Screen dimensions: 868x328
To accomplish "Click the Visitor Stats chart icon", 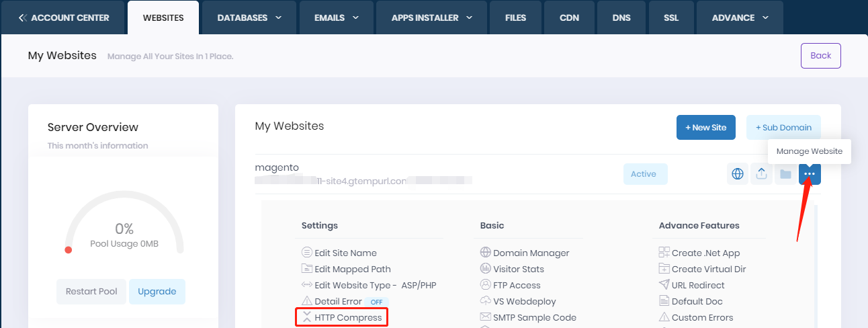I will point(486,270).
